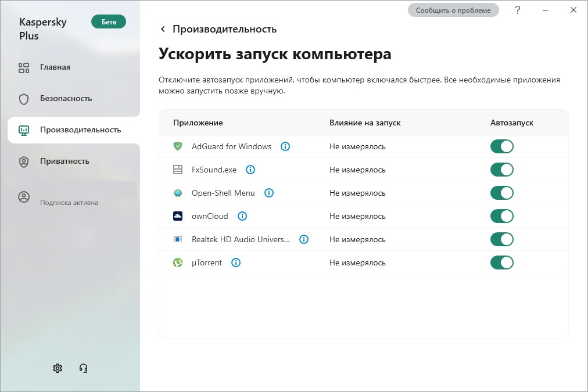Click the FxSound.exe name
The width and height of the screenshot is (588, 392).
point(214,170)
